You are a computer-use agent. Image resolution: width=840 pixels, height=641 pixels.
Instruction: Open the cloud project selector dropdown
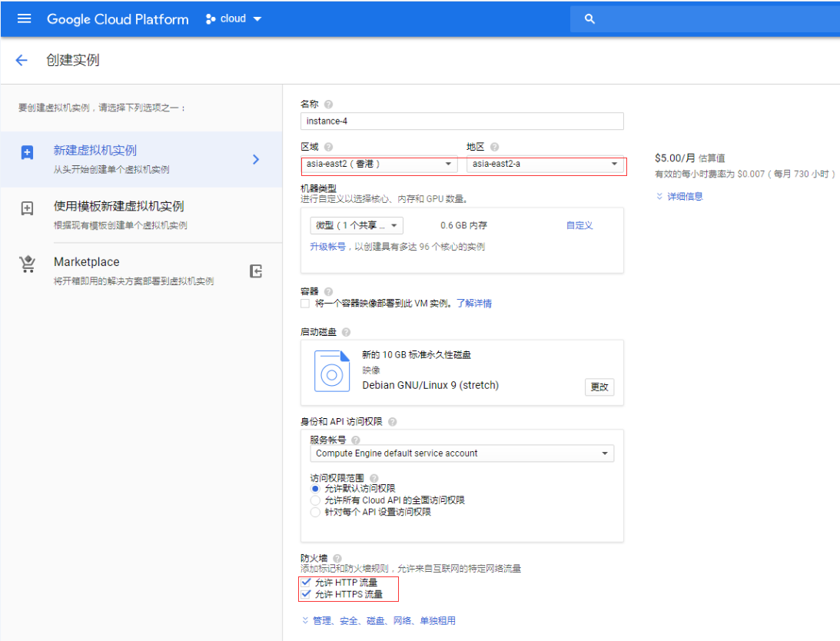tap(234, 18)
